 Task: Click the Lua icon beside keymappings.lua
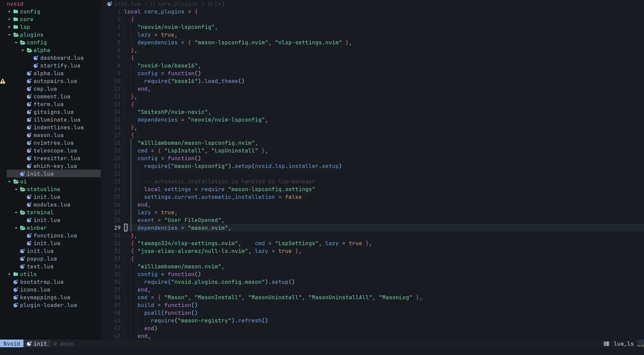coord(16,298)
